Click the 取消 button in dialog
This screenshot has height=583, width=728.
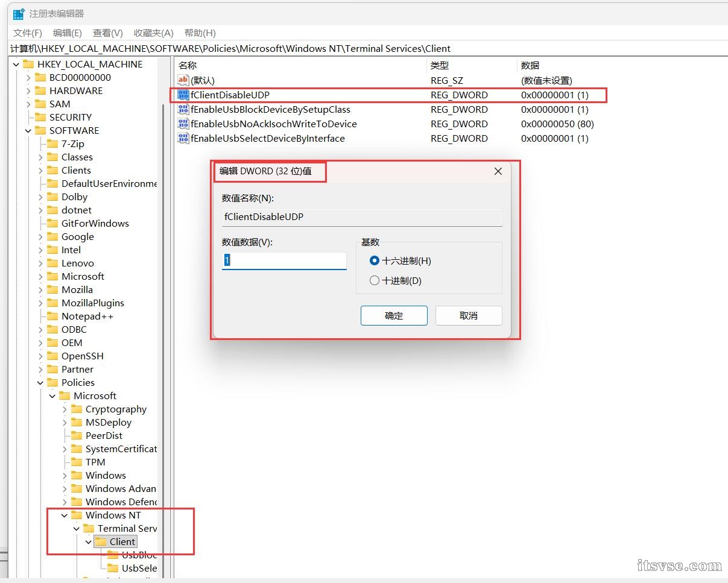(x=469, y=316)
